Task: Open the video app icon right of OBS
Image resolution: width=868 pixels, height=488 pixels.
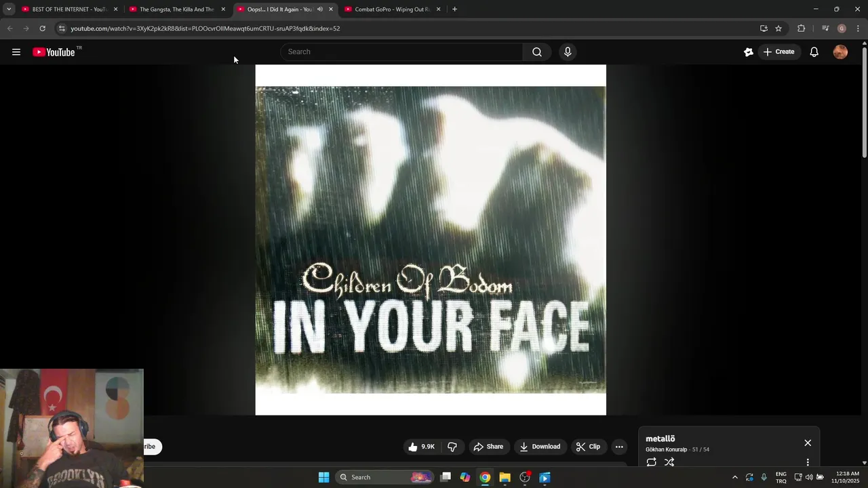Action: 545,477
